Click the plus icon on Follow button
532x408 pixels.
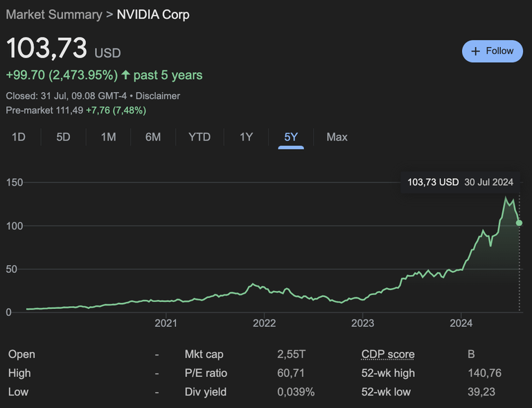coord(475,51)
